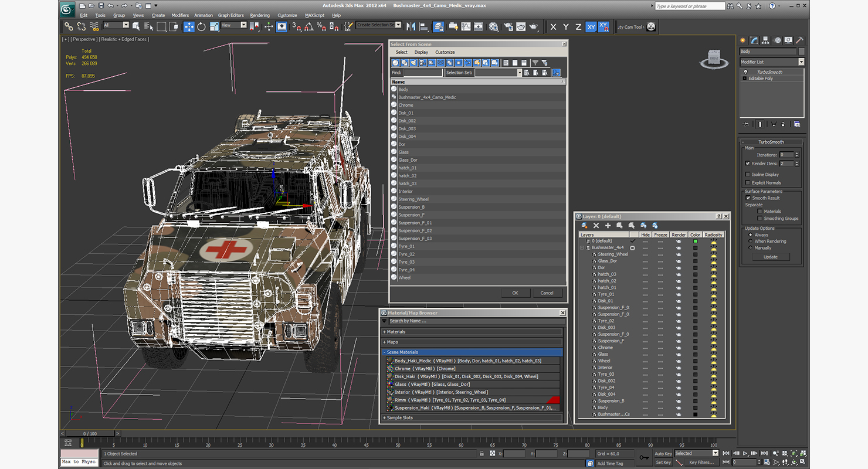Open Graph Editors menu
Screen dimensions: 868x469
(x=231, y=15)
